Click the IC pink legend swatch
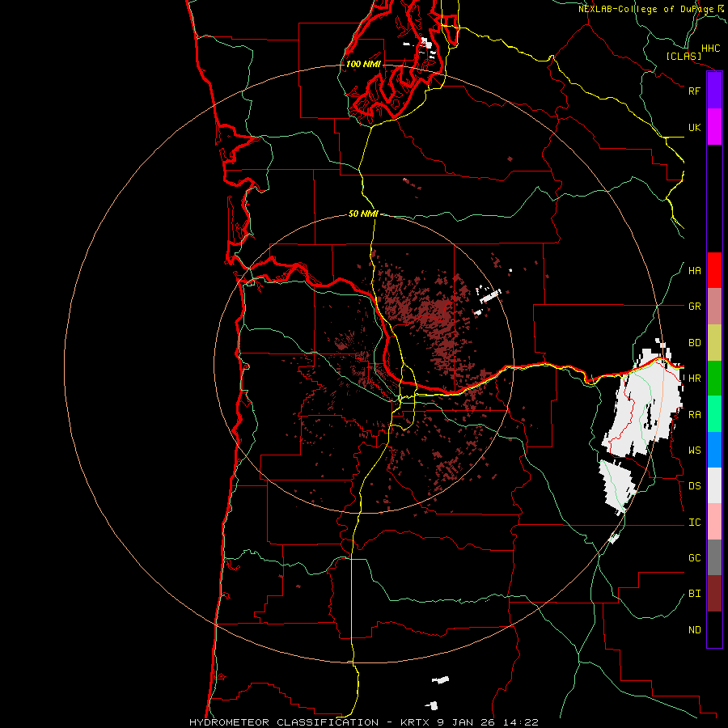The height and width of the screenshot is (728, 728). coord(714,522)
